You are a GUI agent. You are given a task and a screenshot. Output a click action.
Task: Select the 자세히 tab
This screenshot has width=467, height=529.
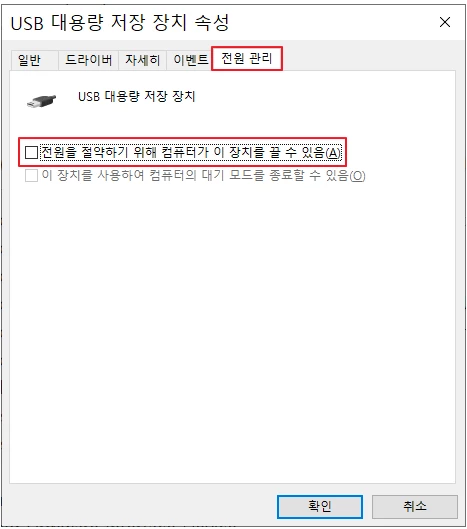coord(142,60)
